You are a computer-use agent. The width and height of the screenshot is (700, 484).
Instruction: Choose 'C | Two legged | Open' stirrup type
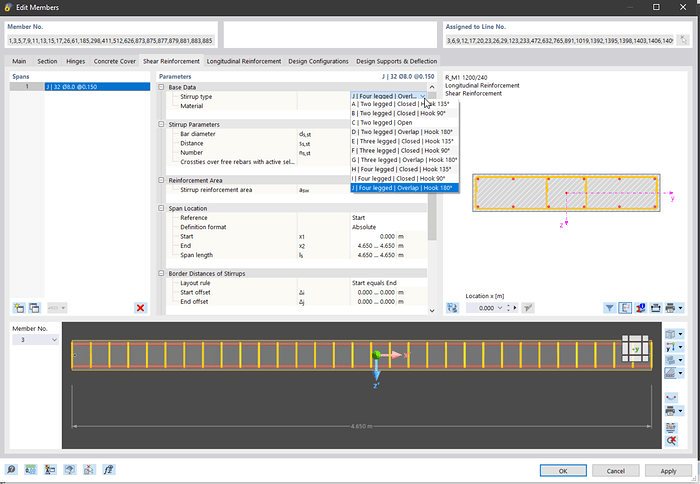tap(382, 122)
